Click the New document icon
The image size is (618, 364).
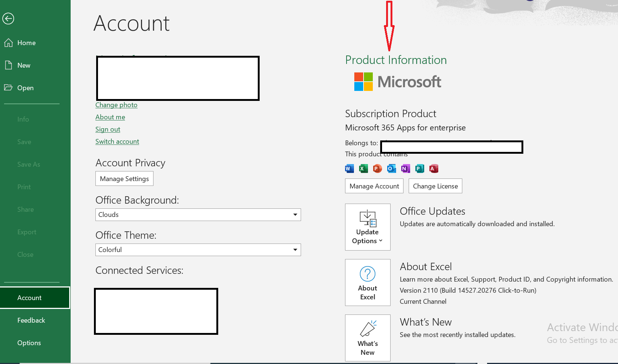[9, 65]
